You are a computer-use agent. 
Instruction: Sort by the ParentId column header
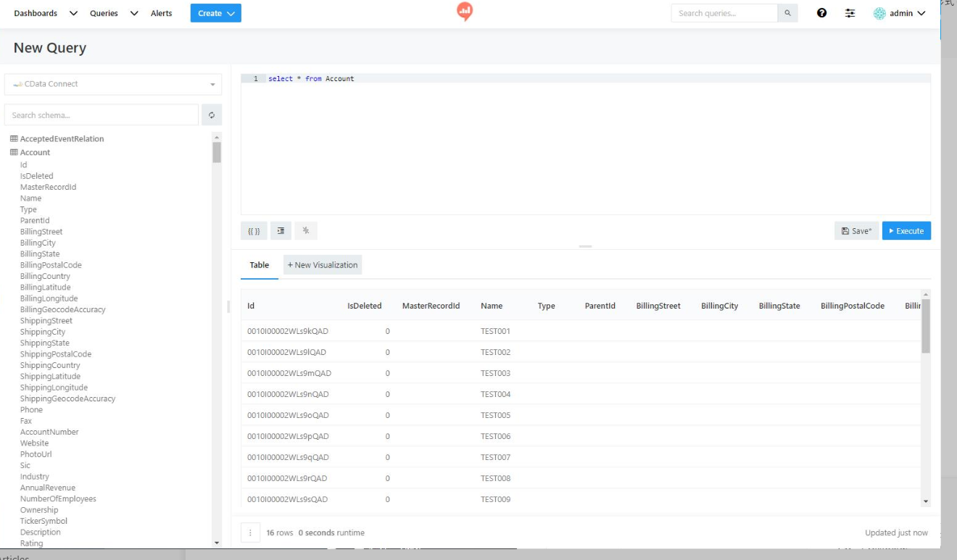coord(600,306)
